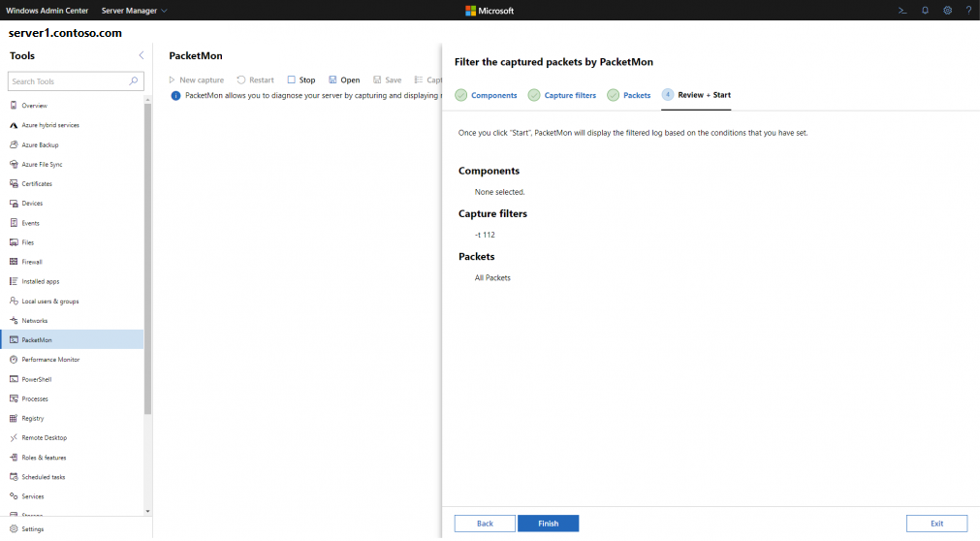Open Settings at the bottom of the sidebar
Screen dimensions: 980x541
(27, 529)
